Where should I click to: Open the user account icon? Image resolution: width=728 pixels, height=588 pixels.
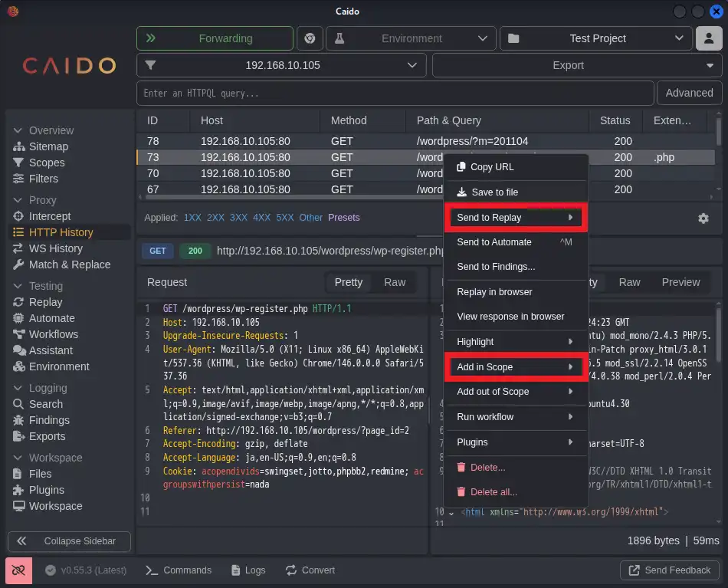click(x=709, y=38)
